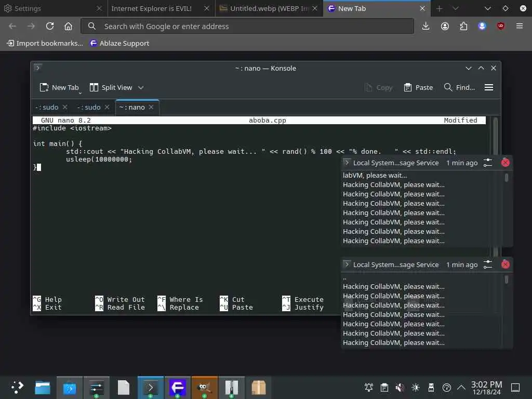This screenshot has height=399, width=532.
Task: Open browser extensions puzzle icon
Action: pyautogui.click(x=463, y=26)
